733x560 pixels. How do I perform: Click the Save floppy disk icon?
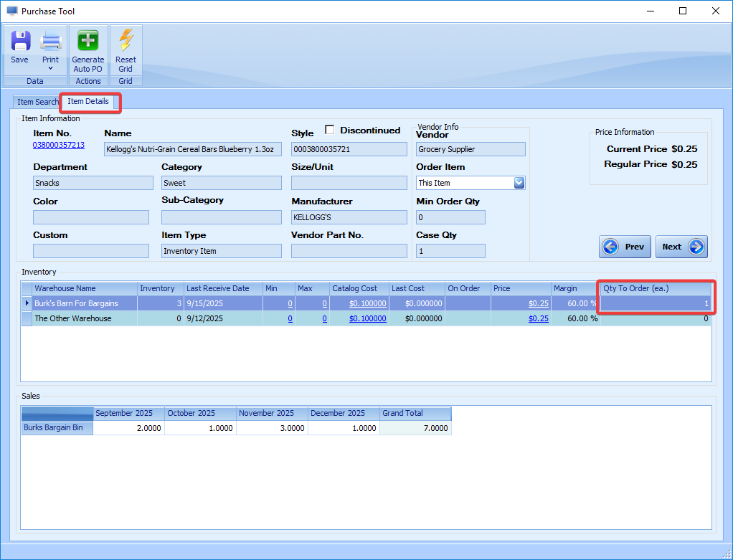pyautogui.click(x=20, y=40)
